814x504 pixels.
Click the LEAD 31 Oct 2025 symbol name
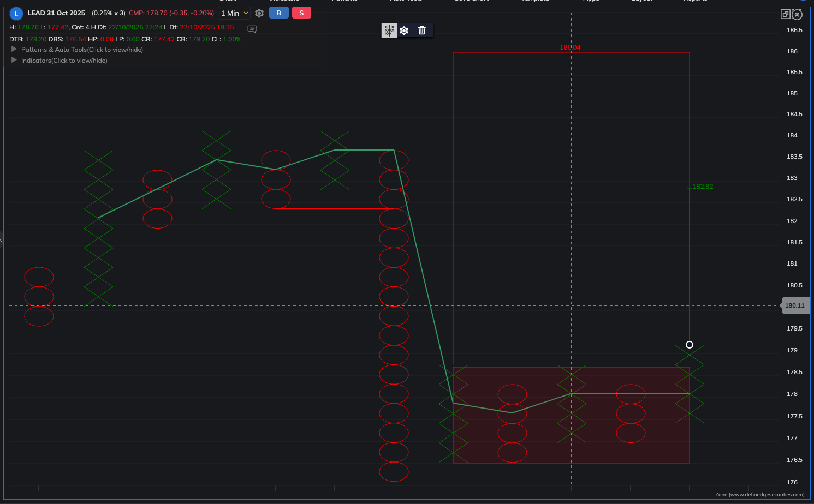click(x=56, y=13)
